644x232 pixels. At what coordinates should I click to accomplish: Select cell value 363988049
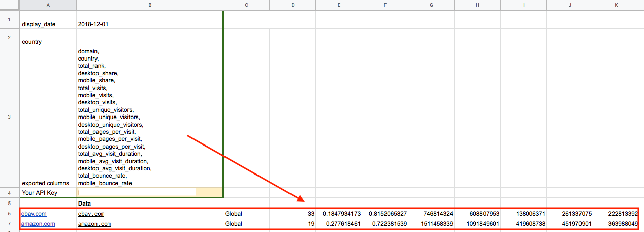[x=616, y=224]
